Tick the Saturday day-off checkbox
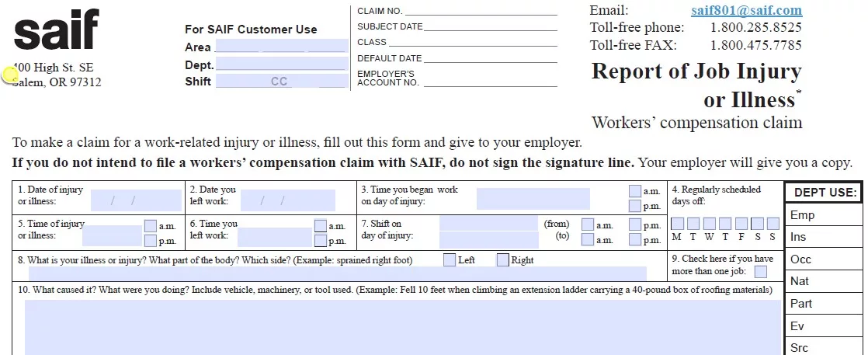Image resolution: width=868 pixels, height=355 pixels. pos(757,224)
